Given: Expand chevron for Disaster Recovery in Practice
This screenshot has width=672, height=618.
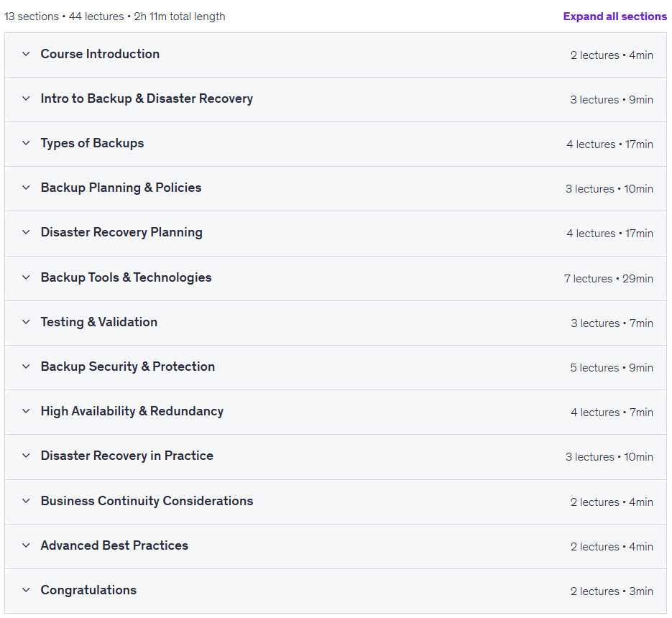Looking at the screenshot, I should (26, 456).
